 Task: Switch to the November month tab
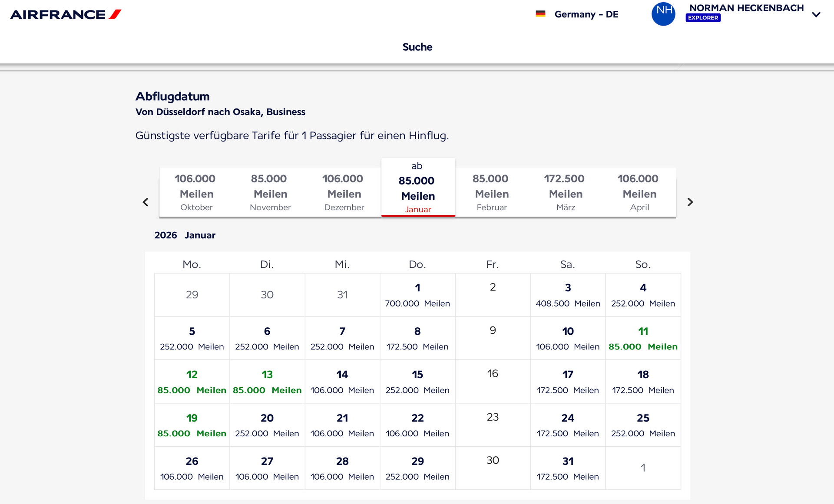[x=270, y=192]
